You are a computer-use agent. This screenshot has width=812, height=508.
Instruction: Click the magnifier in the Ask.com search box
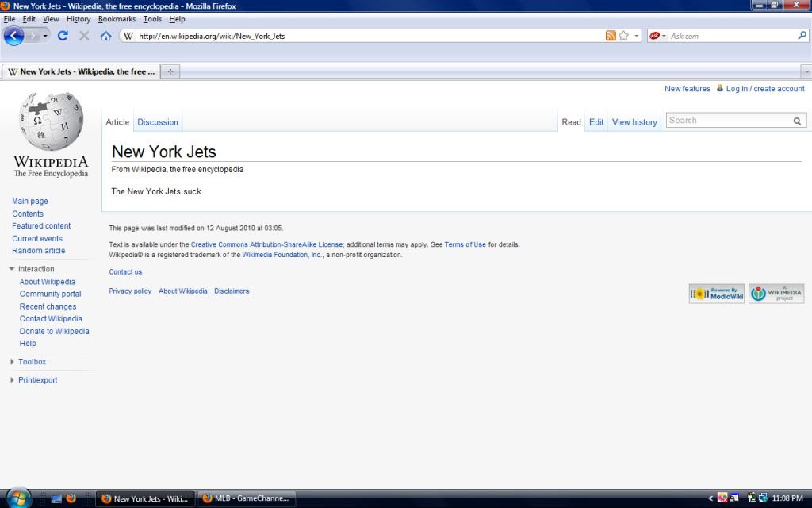click(802, 35)
